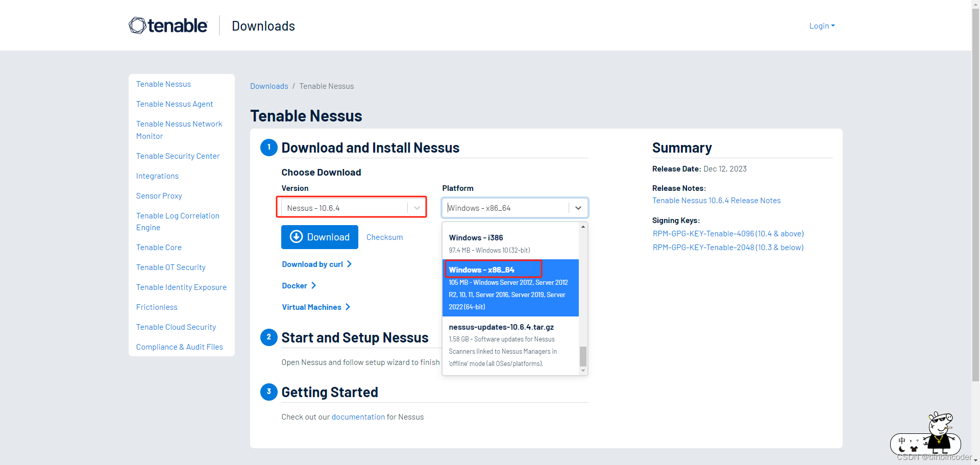Click the Platform dropdown arrow
The image size is (980, 465).
coord(578,208)
